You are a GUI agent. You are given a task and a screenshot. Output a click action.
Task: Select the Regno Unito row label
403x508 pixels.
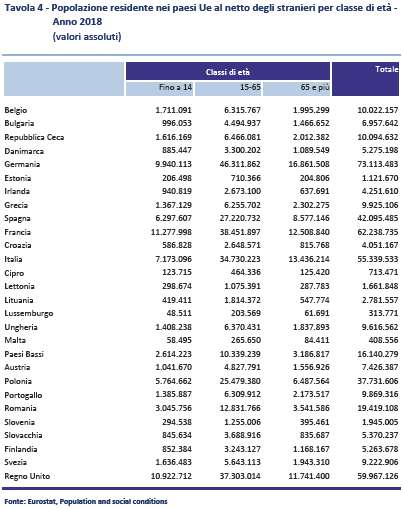27,476
